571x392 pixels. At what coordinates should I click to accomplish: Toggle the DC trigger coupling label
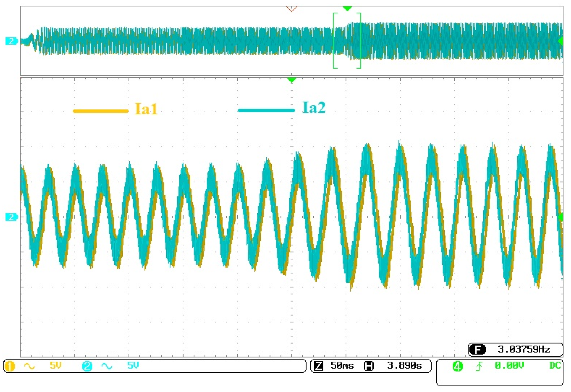coord(555,365)
